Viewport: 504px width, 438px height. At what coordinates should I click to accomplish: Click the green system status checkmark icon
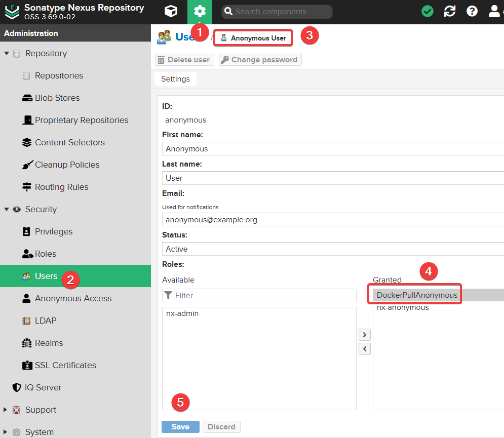[x=428, y=11]
